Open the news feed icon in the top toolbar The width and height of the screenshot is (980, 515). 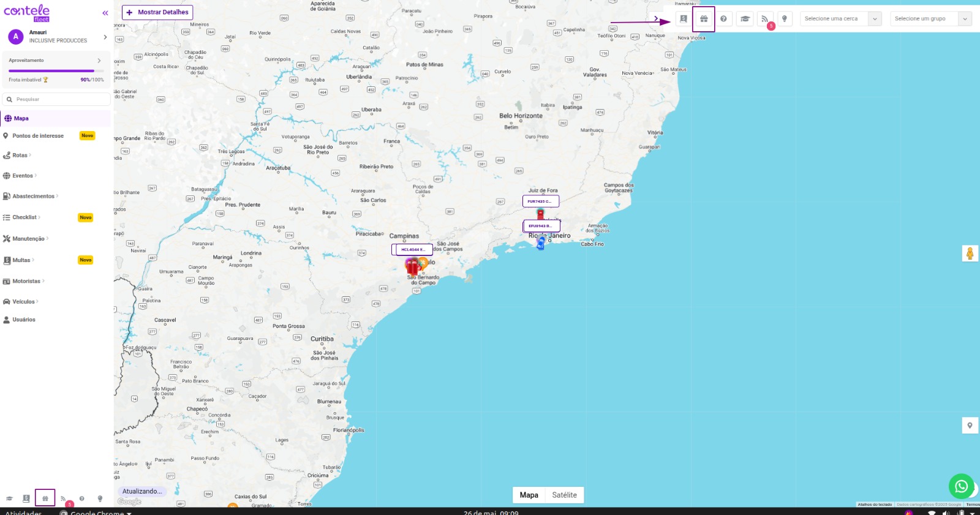click(x=765, y=19)
